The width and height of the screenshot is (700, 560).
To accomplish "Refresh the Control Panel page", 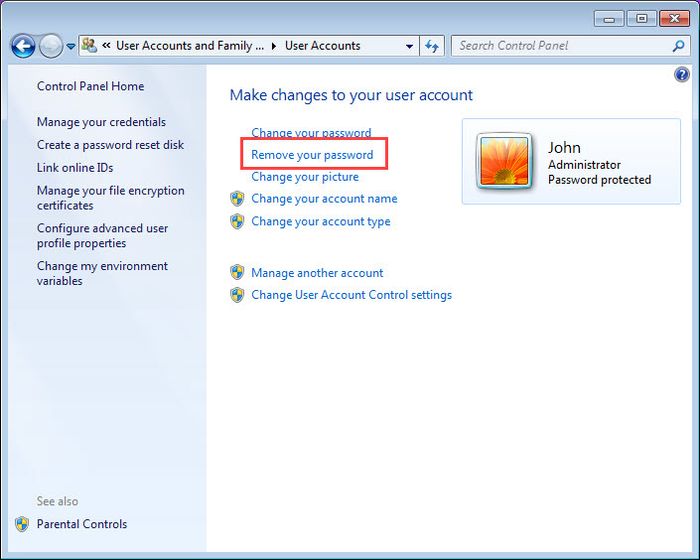I will tap(432, 46).
